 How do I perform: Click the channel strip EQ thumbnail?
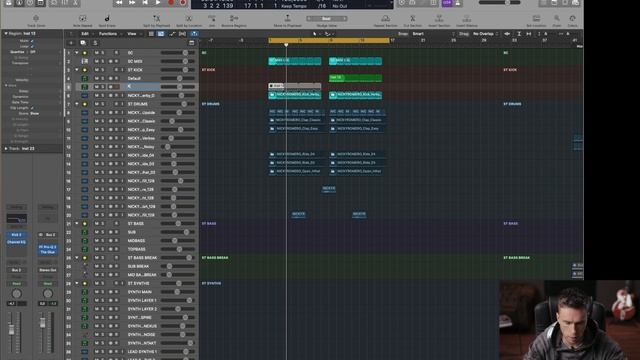coord(17,218)
